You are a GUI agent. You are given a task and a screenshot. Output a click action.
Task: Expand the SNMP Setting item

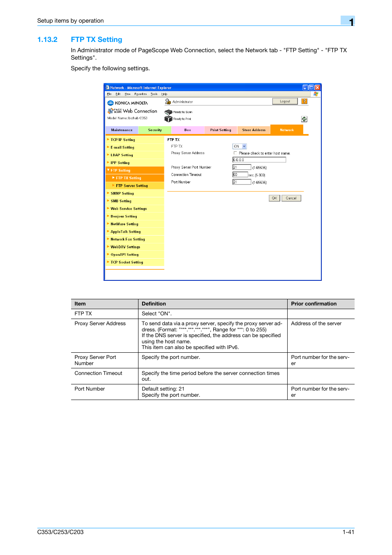click(135, 193)
